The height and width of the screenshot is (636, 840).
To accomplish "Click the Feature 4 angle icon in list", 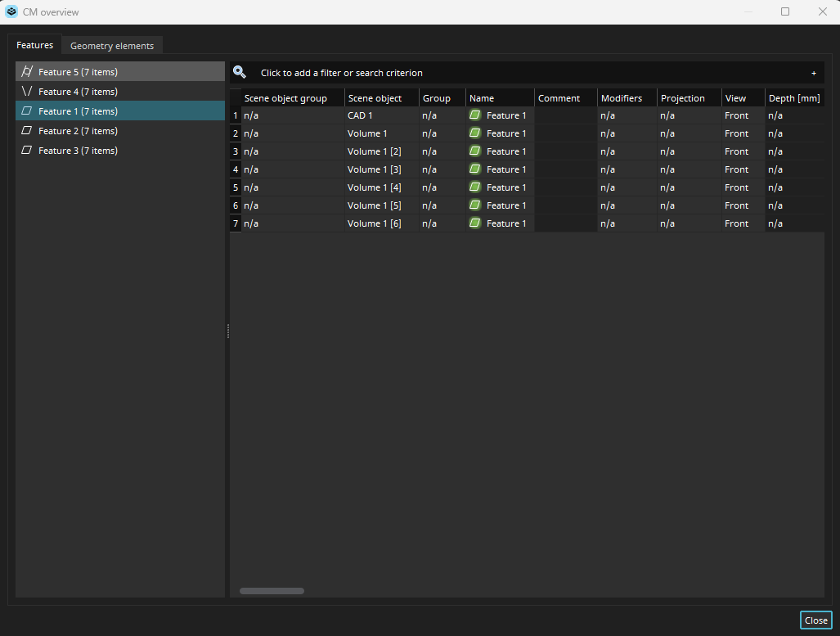I will tap(27, 92).
